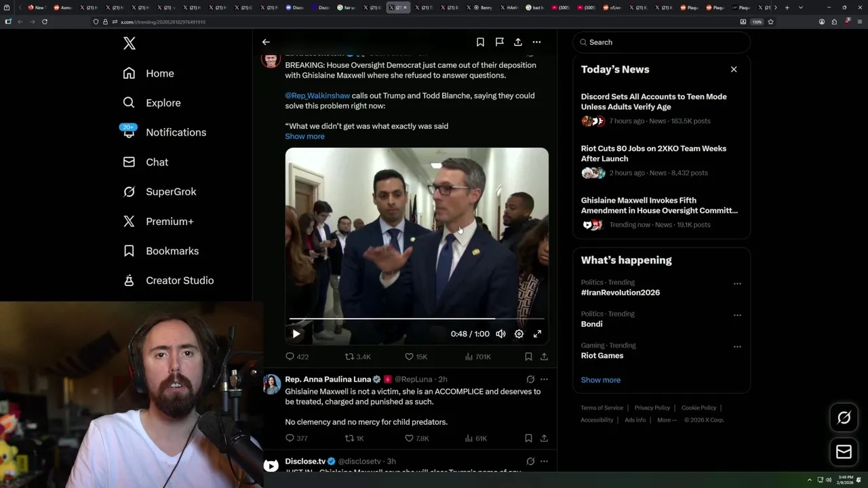This screenshot has width=868, height=488.
Task: Click the Search input field
Action: click(662, 42)
